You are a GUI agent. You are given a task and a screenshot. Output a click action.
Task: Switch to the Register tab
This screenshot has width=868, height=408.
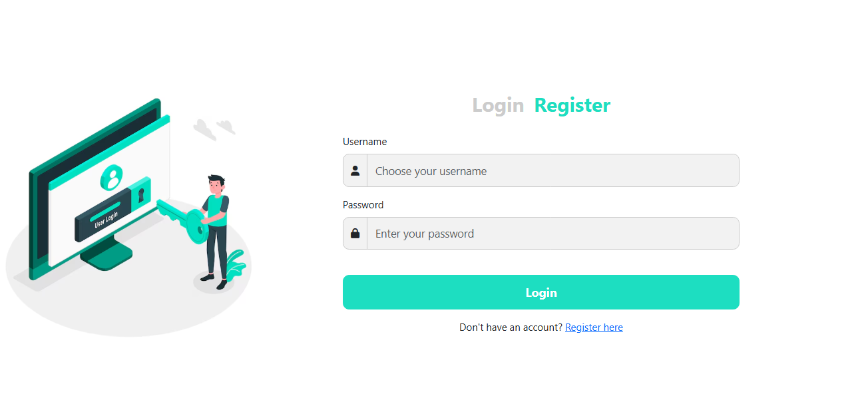point(572,105)
